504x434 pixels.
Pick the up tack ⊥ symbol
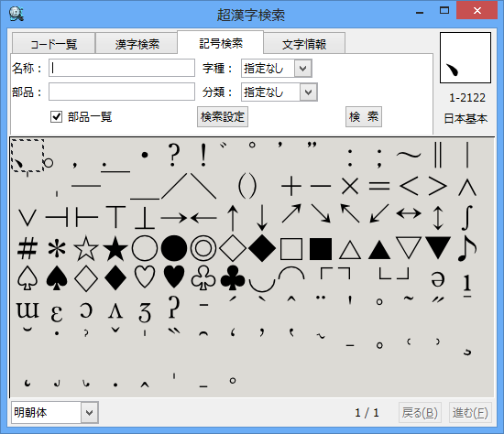pos(145,218)
